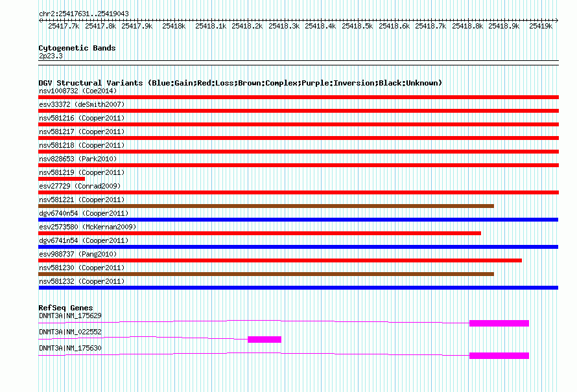Click the chr2:25417631..25419043 coordinates text

click(x=84, y=14)
